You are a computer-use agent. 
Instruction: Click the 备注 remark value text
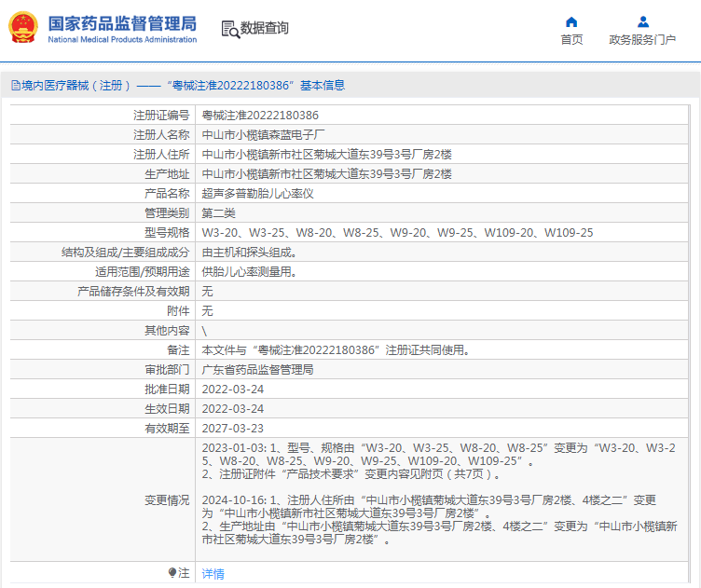[336, 349]
